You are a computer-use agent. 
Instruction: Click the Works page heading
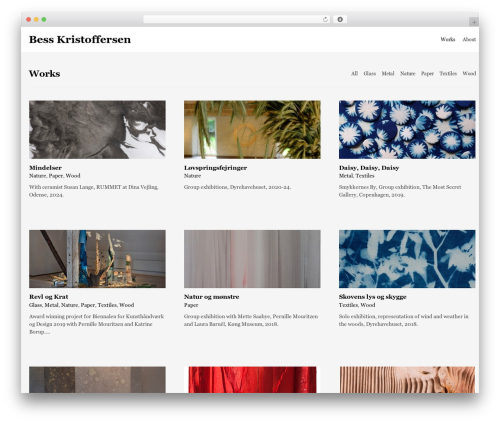[x=44, y=73]
